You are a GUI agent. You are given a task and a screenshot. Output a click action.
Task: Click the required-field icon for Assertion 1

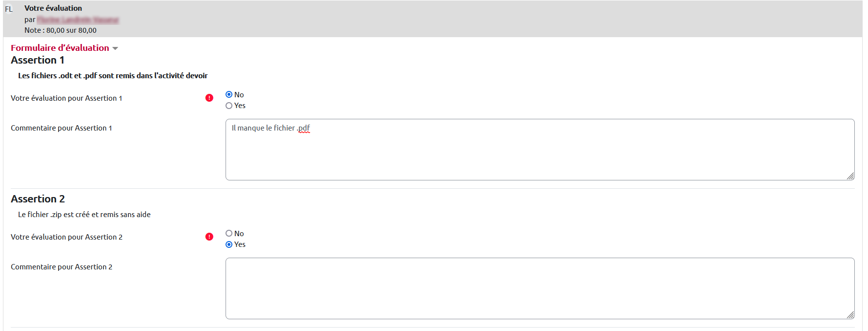point(209,98)
